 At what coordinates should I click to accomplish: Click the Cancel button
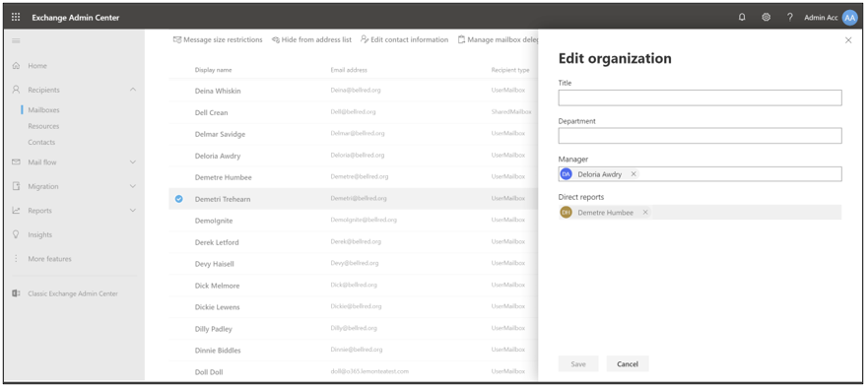tap(628, 363)
